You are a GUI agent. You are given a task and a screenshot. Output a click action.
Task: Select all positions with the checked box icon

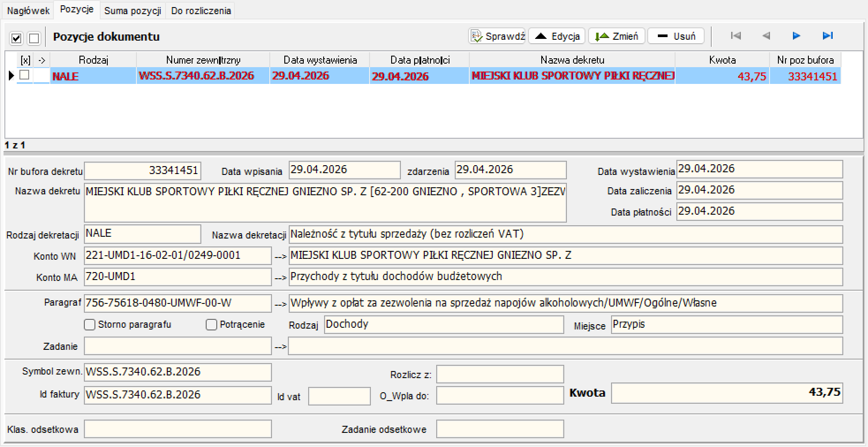(16, 38)
